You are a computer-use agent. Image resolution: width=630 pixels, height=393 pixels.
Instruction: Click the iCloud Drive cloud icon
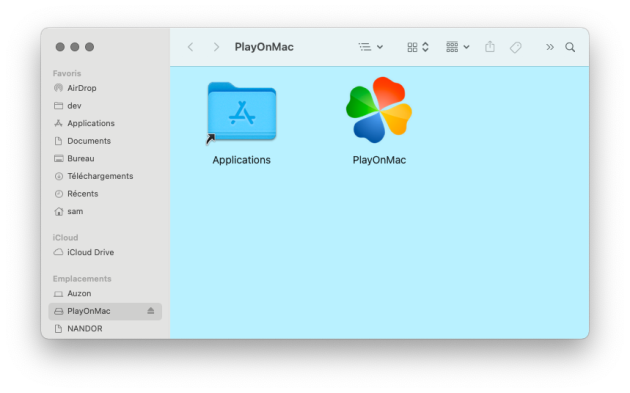(x=59, y=252)
